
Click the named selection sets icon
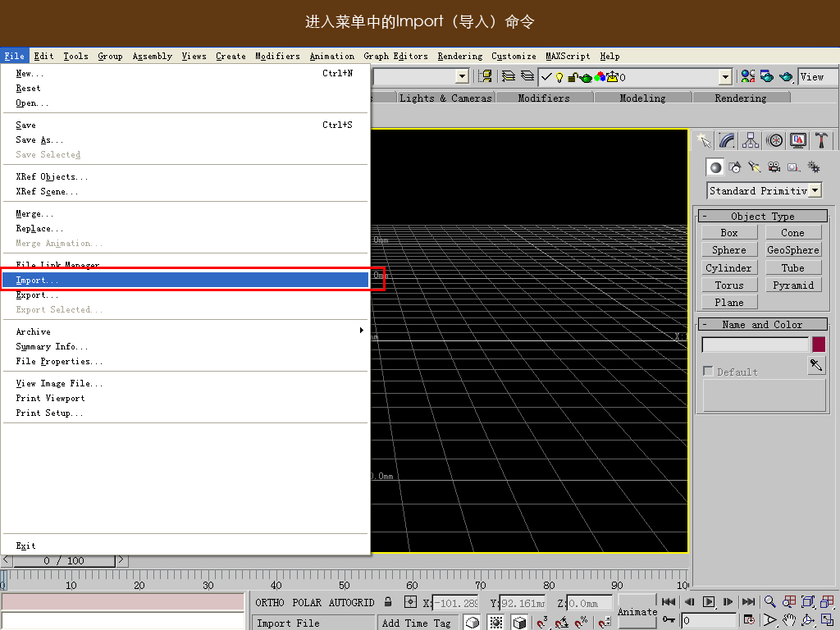[x=486, y=76]
